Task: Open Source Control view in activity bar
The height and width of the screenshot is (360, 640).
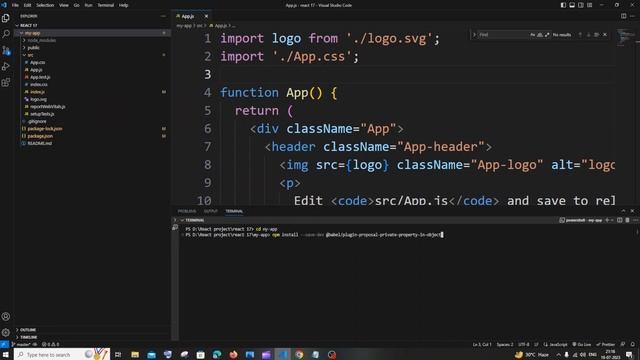Action: click(6, 50)
